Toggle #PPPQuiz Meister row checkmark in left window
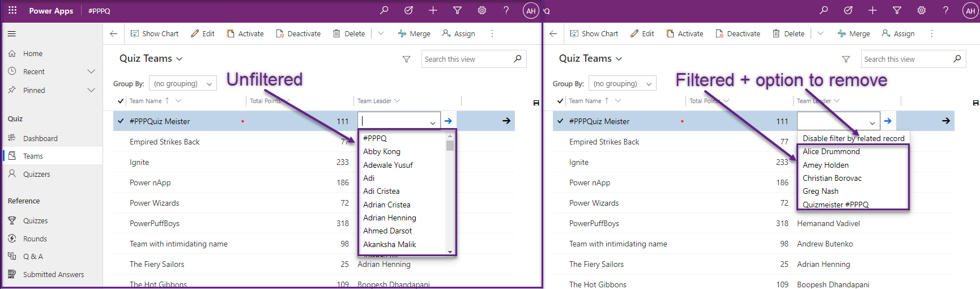 tap(120, 121)
